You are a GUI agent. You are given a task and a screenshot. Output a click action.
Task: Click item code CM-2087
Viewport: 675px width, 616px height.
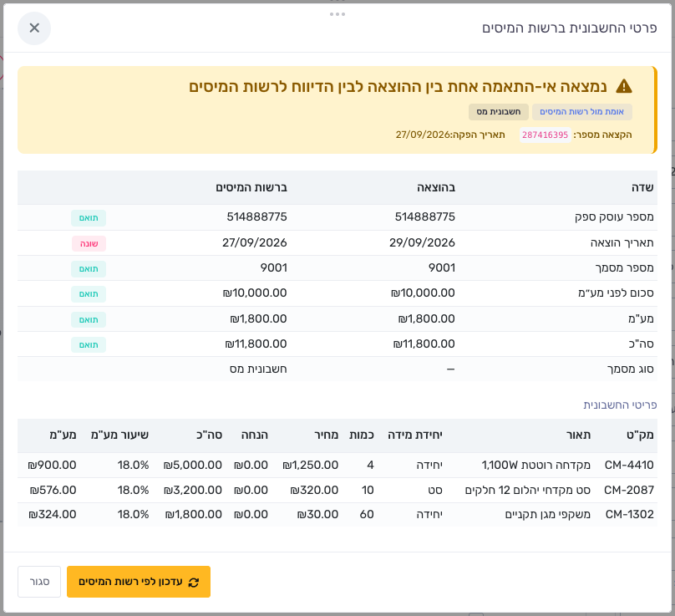click(628, 491)
